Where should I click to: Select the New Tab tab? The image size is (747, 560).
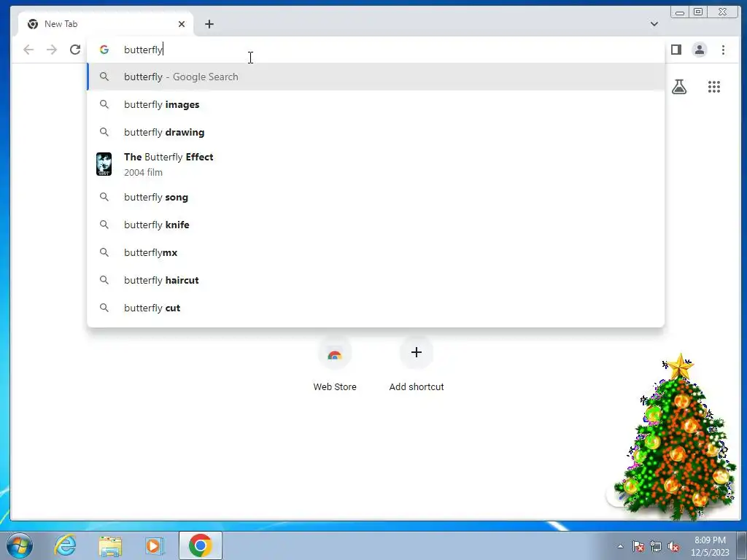point(105,24)
